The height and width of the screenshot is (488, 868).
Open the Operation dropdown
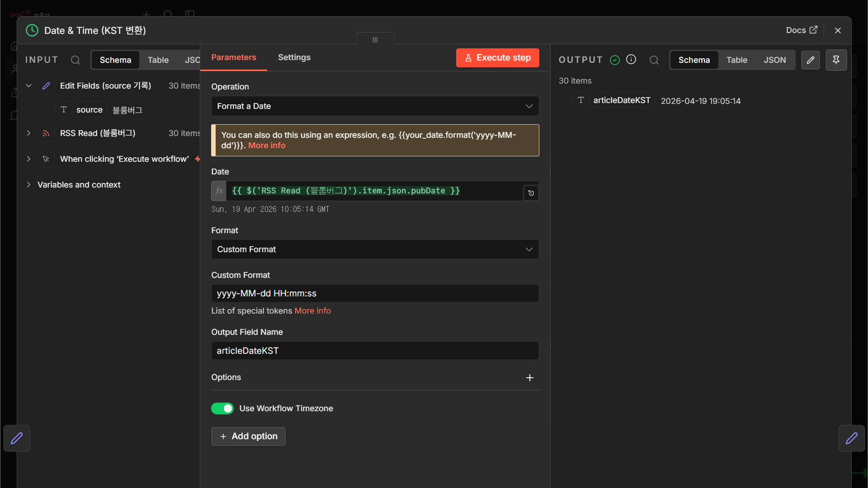pos(375,106)
